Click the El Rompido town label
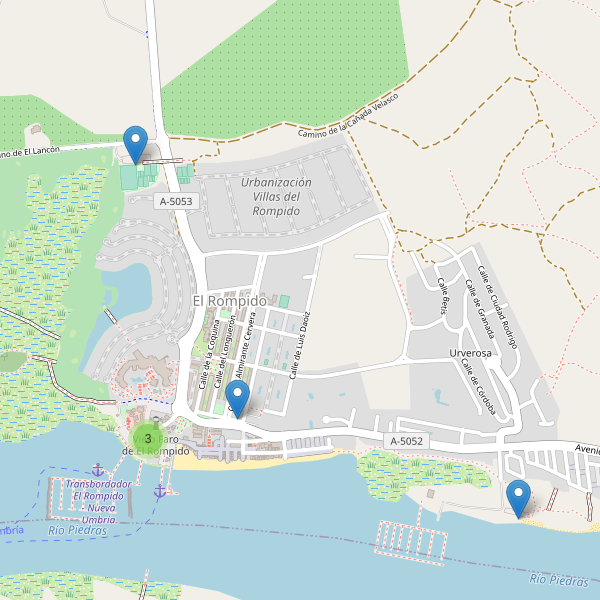600x600 pixels. click(x=230, y=301)
